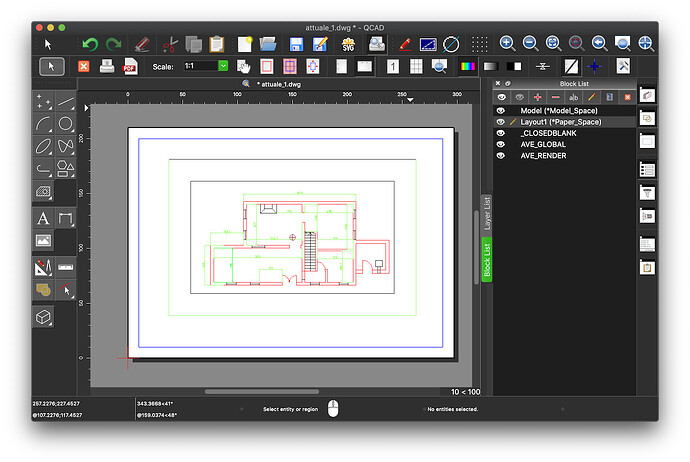Toggle visibility of Layout1 (*Paper_Space) block

(x=501, y=122)
